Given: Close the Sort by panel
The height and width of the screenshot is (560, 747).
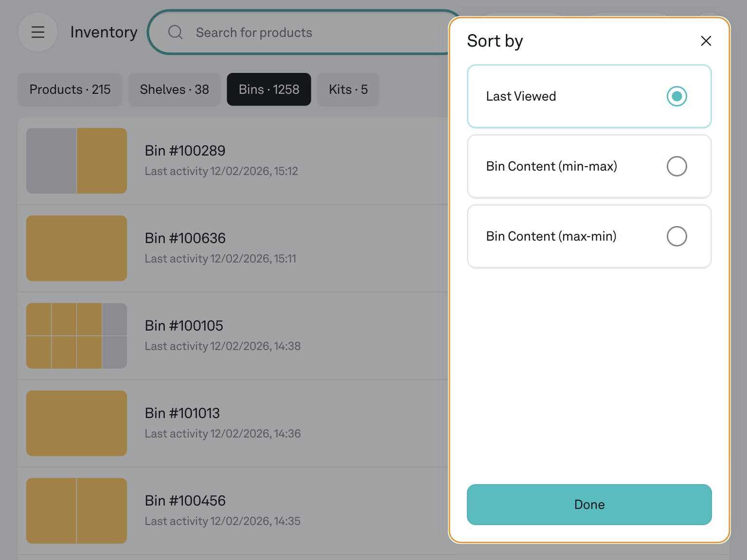Looking at the screenshot, I should coord(706,41).
